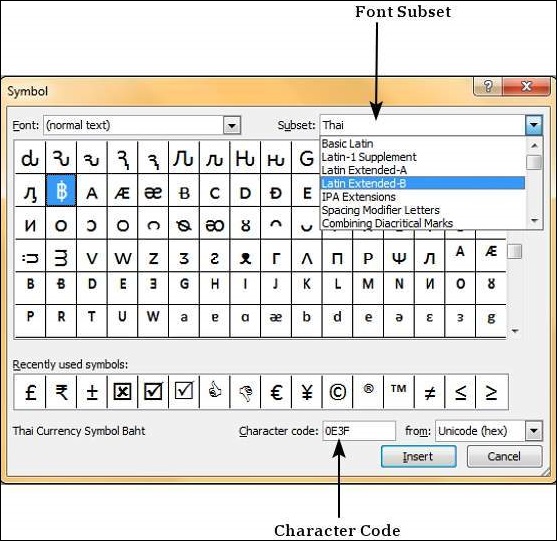Pick the pound sign in recently used symbols
Screen dimensions: 557x541
[30, 392]
